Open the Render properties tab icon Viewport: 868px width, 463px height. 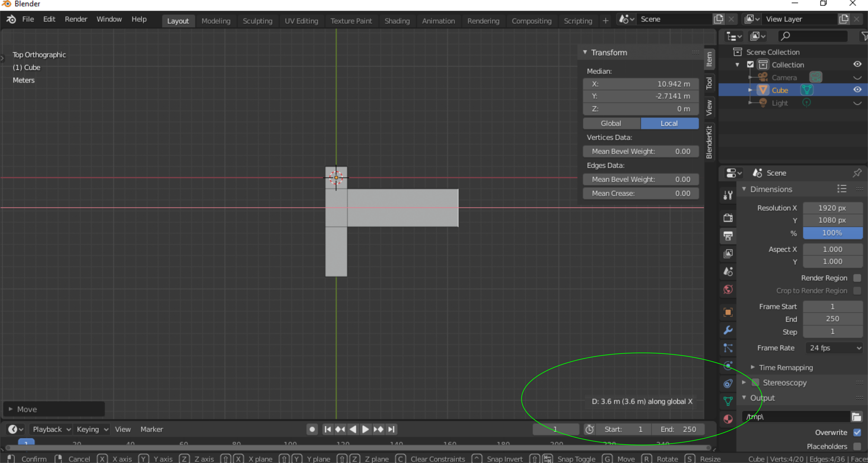(728, 218)
